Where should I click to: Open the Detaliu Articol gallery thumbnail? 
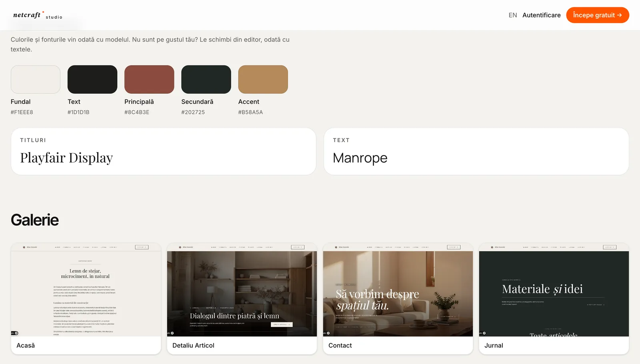(242, 290)
